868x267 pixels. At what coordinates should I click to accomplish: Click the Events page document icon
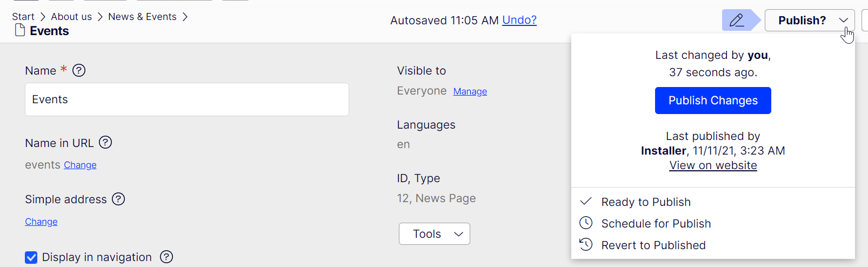20,30
